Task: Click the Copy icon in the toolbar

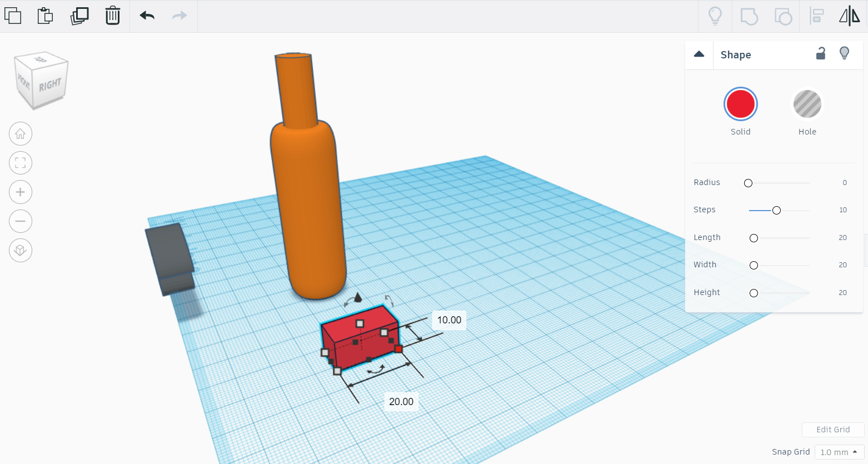Action: tap(12, 16)
